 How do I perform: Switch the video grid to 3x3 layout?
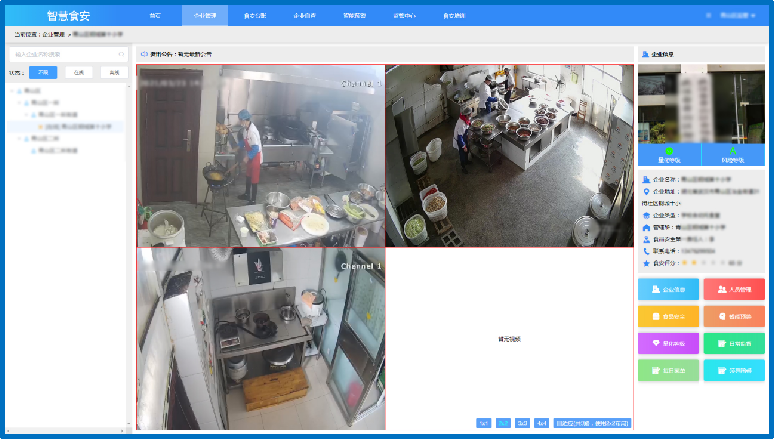coord(522,423)
